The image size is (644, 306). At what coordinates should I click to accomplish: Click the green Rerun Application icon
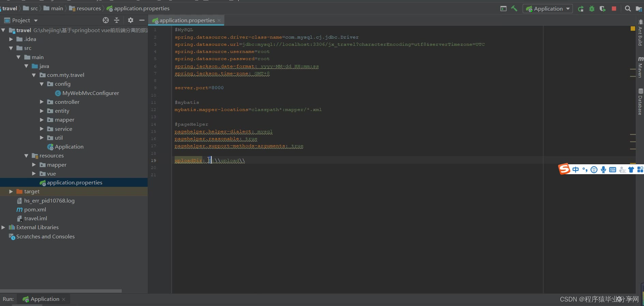pos(581,9)
